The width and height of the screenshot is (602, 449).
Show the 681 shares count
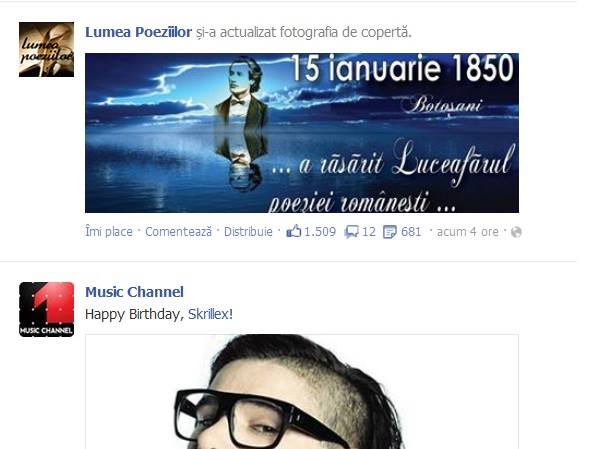(x=411, y=232)
